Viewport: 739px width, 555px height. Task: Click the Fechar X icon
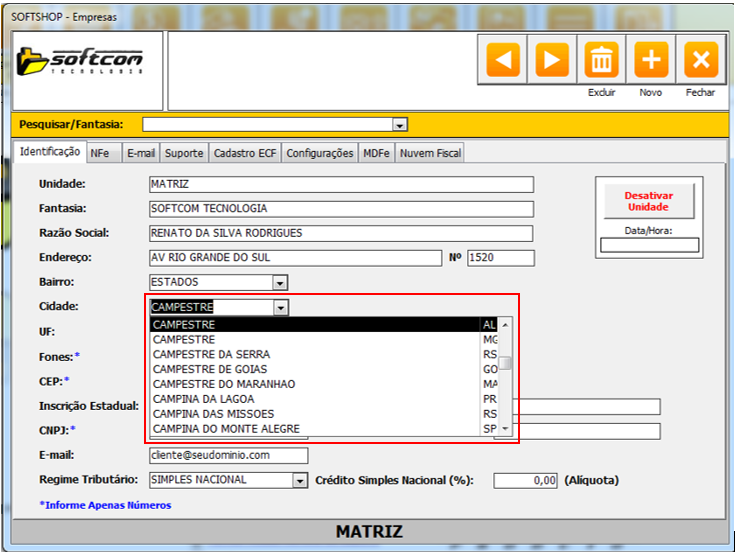pyautogui.click(x=701, y=60)
